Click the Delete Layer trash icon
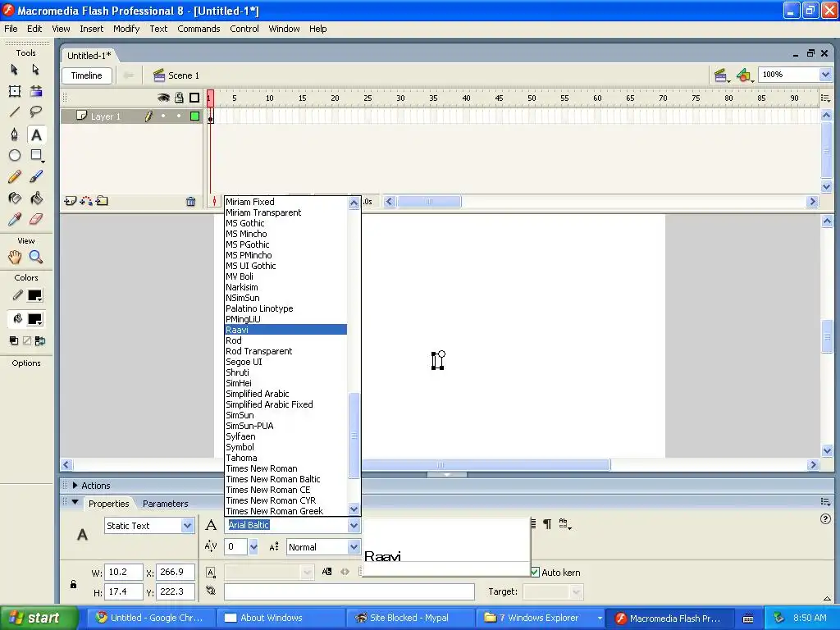This screenshot has width=840, height=630. (x=190, y=202)
